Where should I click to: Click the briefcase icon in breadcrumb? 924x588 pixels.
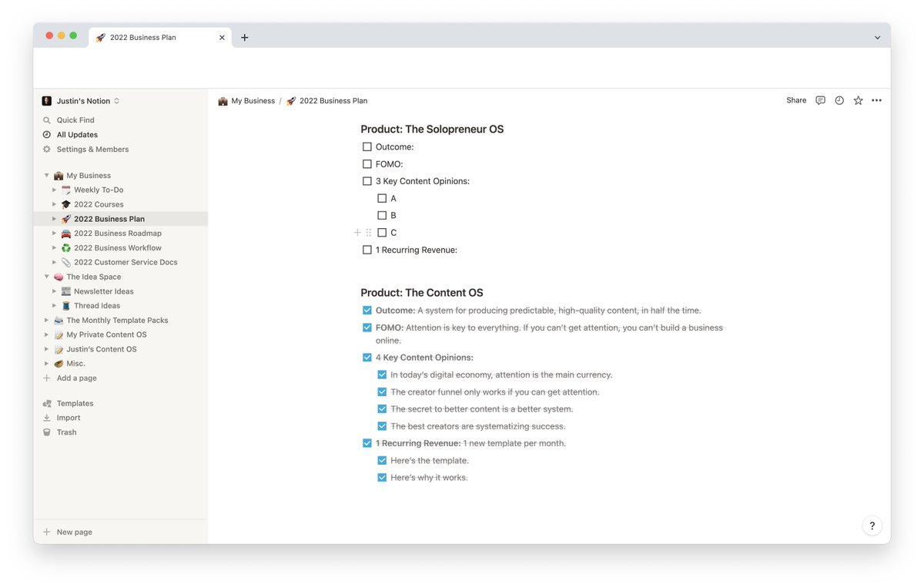tap(223, 101)
